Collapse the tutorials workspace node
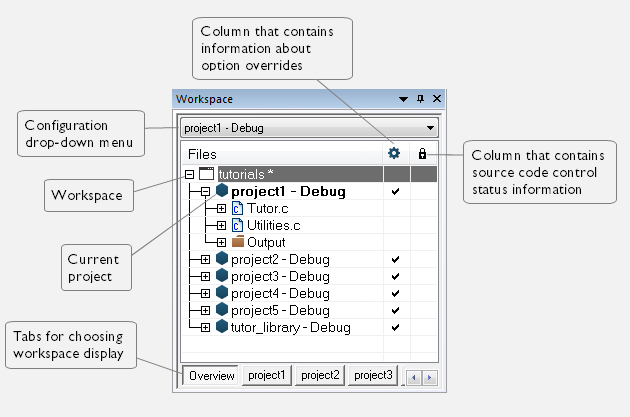Image resolution: width=630 pixels, height=417 pixels. [x=188, y=174]
